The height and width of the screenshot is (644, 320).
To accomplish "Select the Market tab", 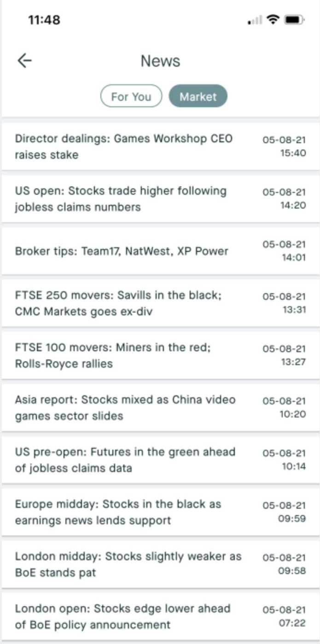I will pos(198,96).
